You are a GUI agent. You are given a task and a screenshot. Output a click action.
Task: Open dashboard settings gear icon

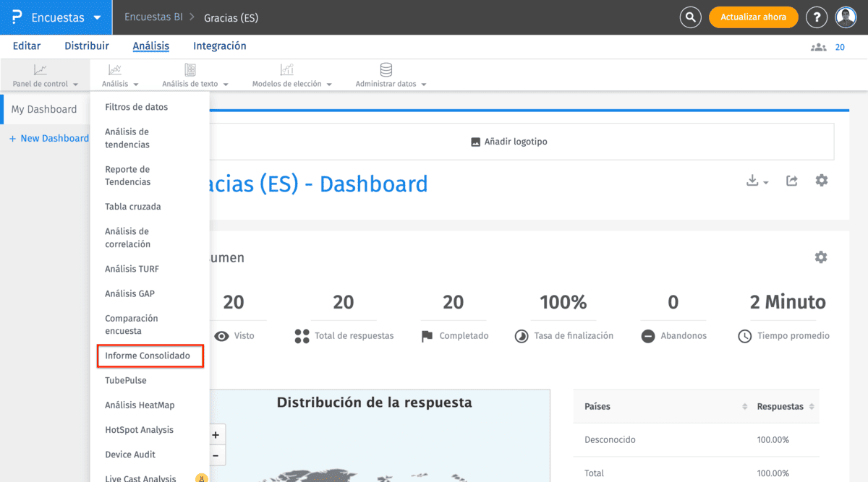pos(822,181)
